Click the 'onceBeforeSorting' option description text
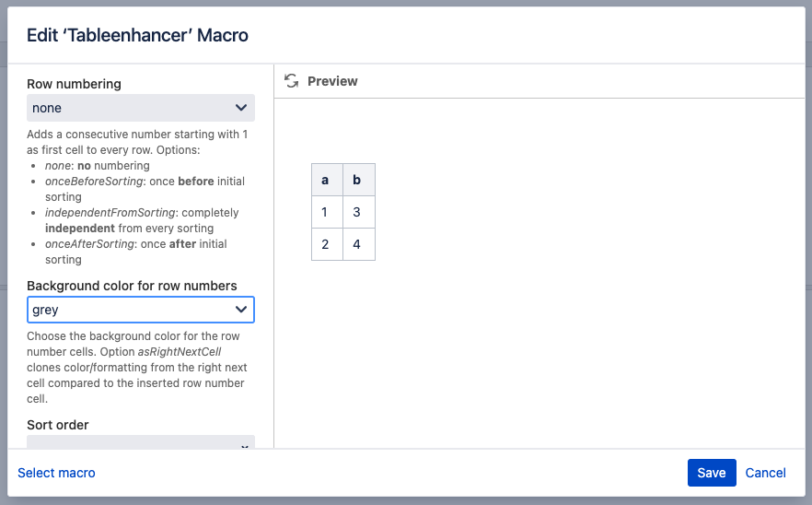 pyautogui.click(x=144, y=189)
